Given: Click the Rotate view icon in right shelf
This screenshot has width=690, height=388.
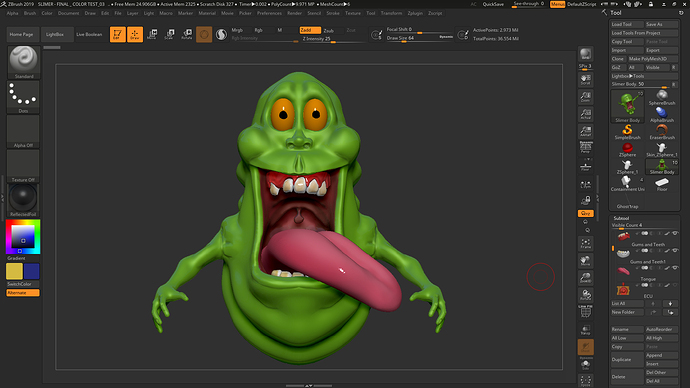Looking at the screenshot, I should pyautogui.click(x=585, y=295).
